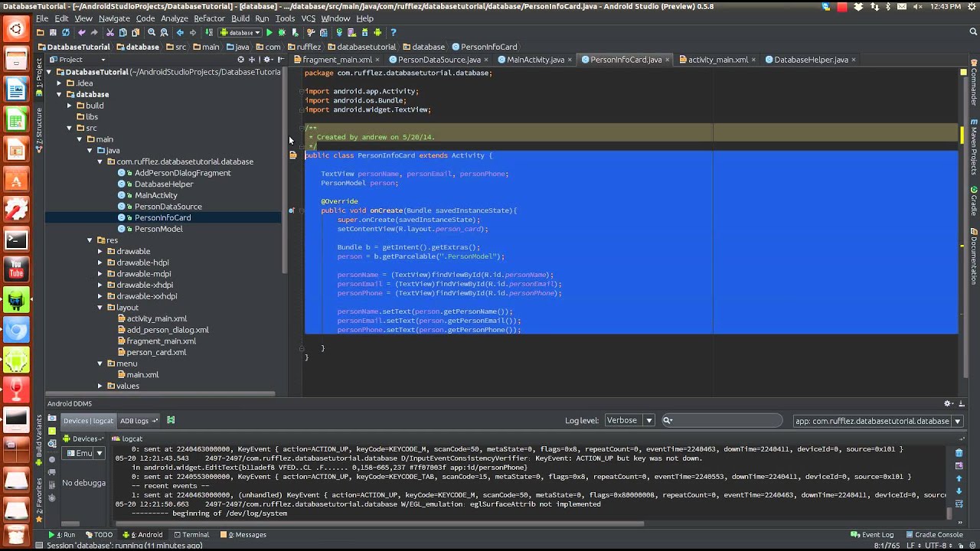
Task: Switch to the DatabaseHelper.java tab
Action: pos(811,59)
